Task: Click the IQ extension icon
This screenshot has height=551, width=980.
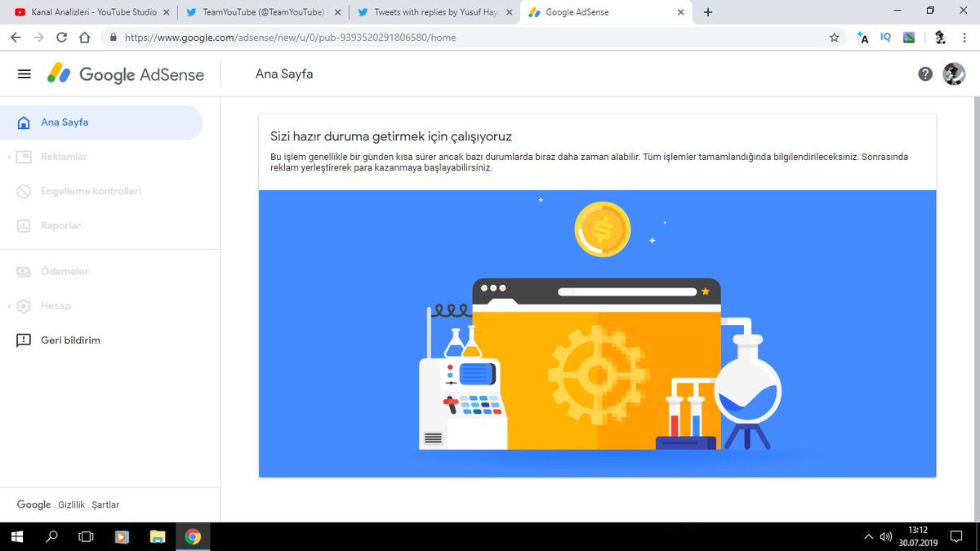Action: click(886, 38)
